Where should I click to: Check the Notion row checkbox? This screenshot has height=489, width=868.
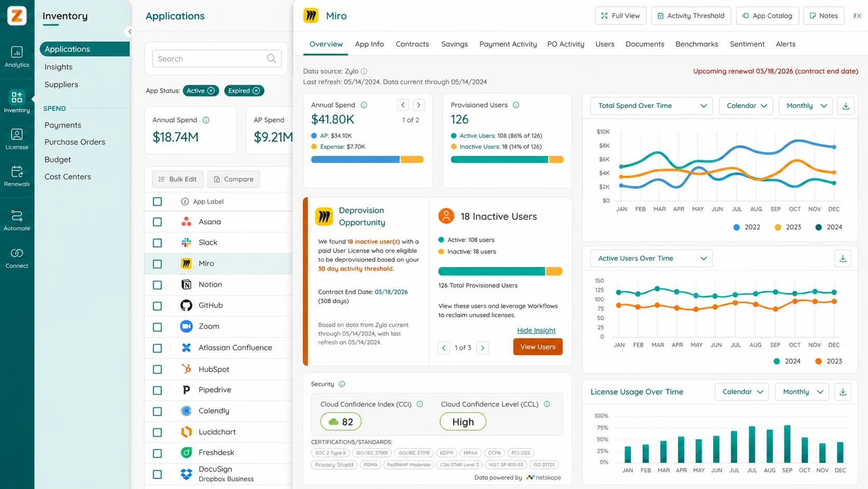(x=157, y=285)
